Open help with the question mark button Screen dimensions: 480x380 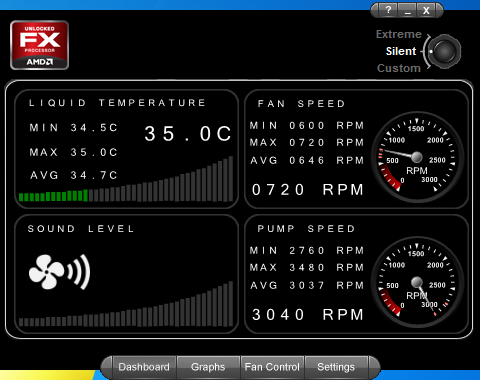(388, 10)
